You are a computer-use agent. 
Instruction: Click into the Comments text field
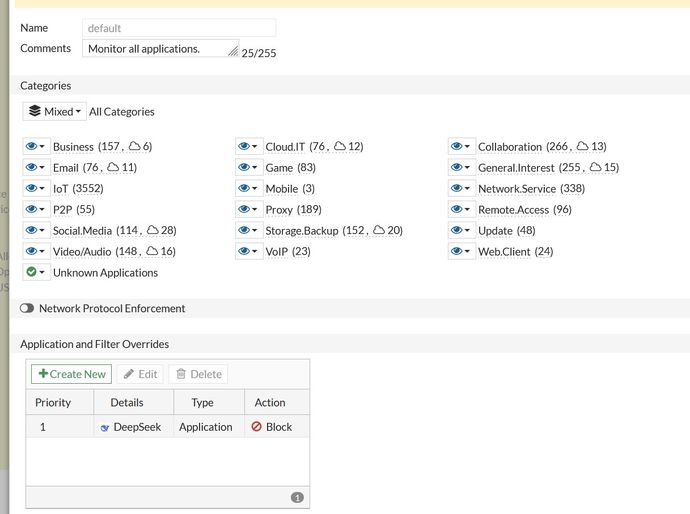point(157,48)
